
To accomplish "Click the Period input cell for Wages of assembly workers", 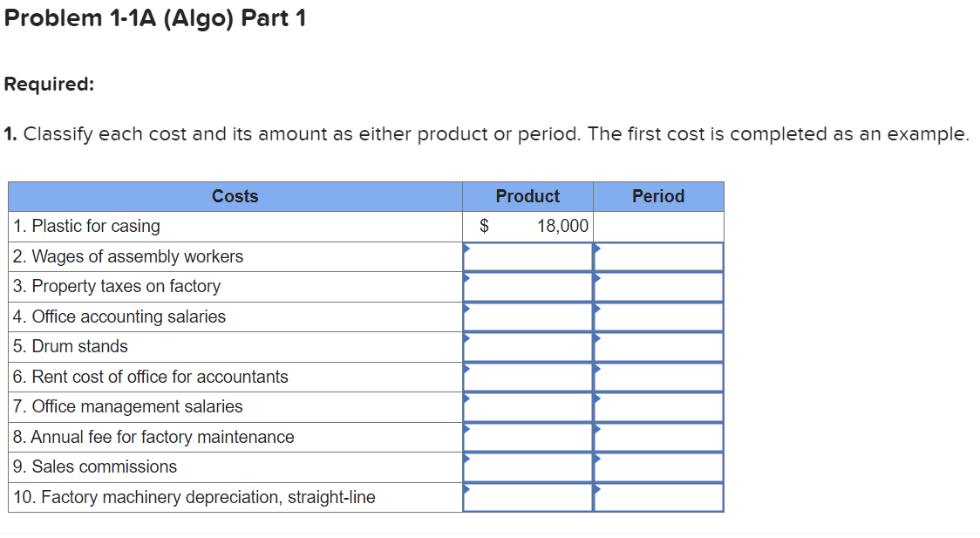I will (658, 255).
